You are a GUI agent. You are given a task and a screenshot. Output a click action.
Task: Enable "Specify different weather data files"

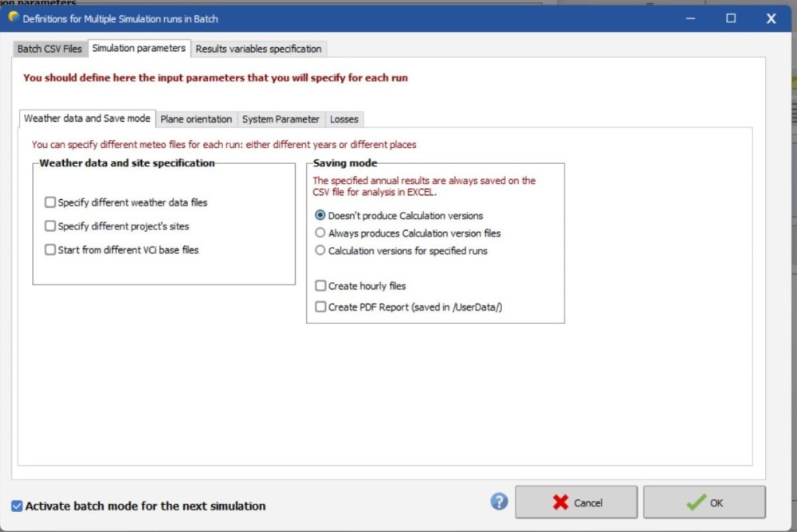(x=49, y=202)
